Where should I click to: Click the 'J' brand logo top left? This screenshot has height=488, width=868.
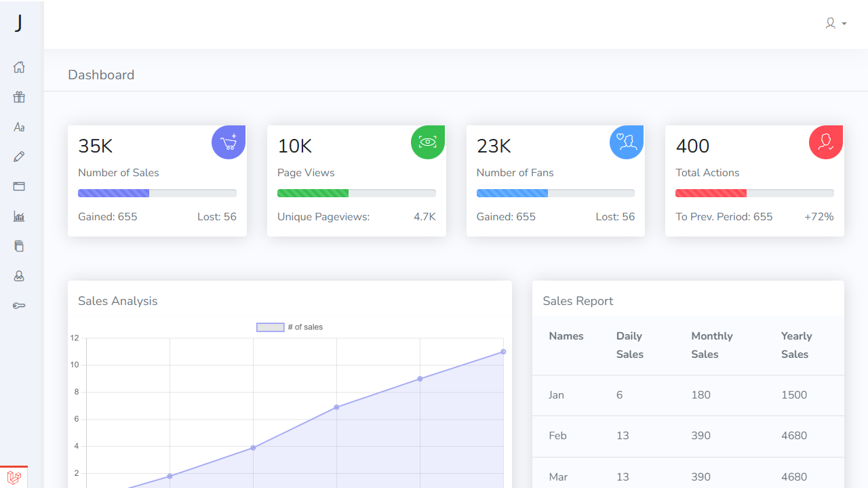pos(19,23)
